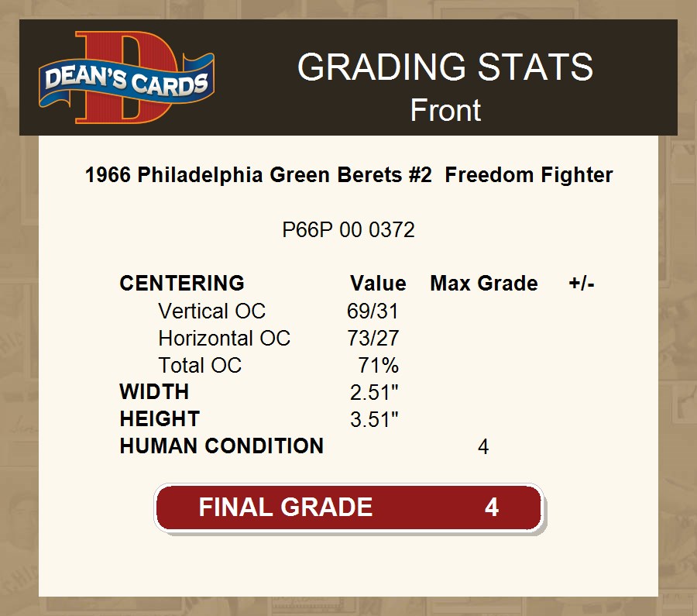The height and width of the screenshot is (616, 697).
Task: Select the Horizontal OC row label
Action: pyautogui.click(x=224, y=339)
